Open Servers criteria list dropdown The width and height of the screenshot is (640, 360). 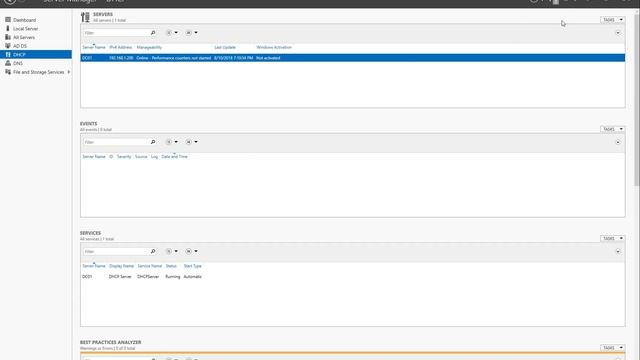pyautogui.click(x=172, y=33)
